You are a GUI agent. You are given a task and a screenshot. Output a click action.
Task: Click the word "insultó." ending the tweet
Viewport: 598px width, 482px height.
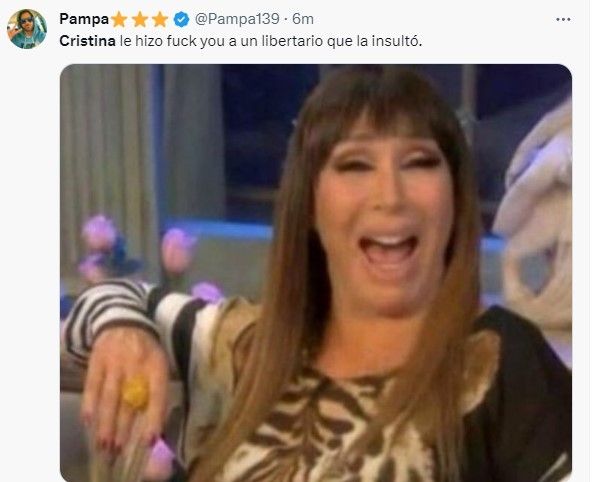point(396,41)
